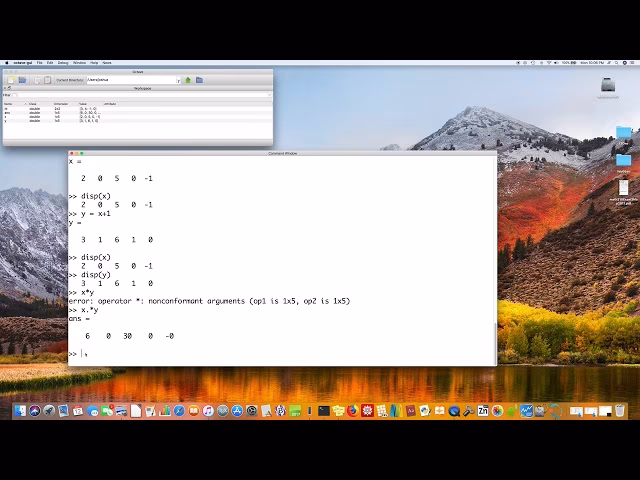Image resolution: width=640 pixels, height=480 pixels.
Task: Select the 'y' variable row in workspace
Action: [138, 121]
